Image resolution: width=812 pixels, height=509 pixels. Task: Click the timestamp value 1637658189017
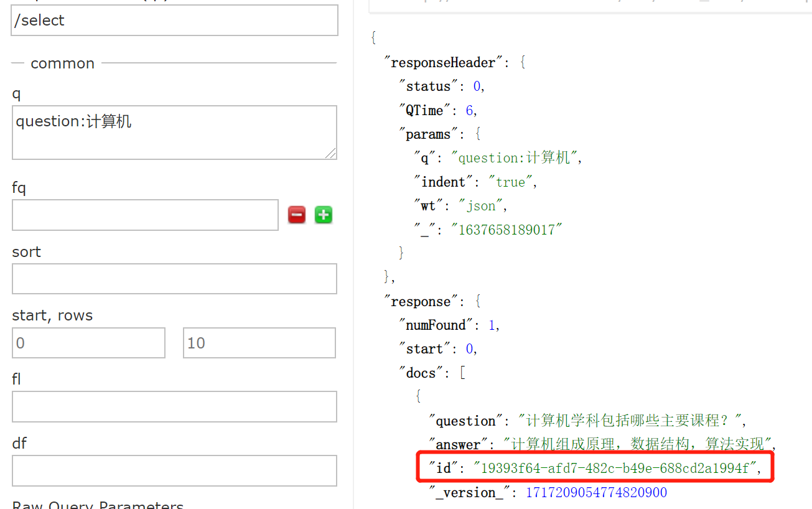tap(506, 230)
